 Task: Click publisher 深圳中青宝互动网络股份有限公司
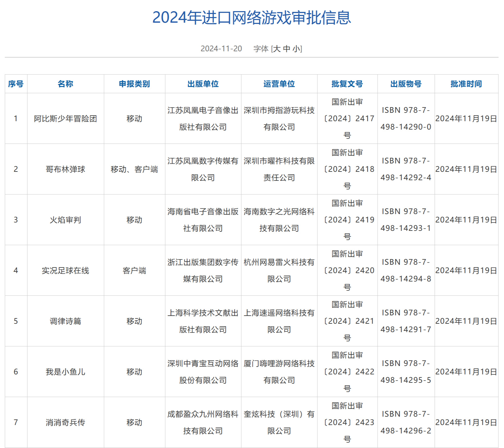click(203, 372)
